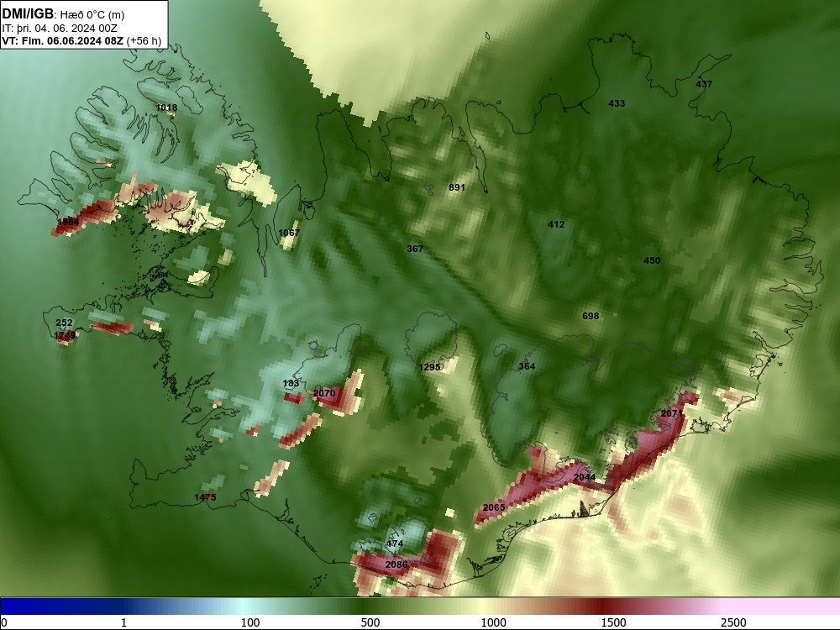Click the 1018 value in the Westfjords

click(x=166, y=108)
